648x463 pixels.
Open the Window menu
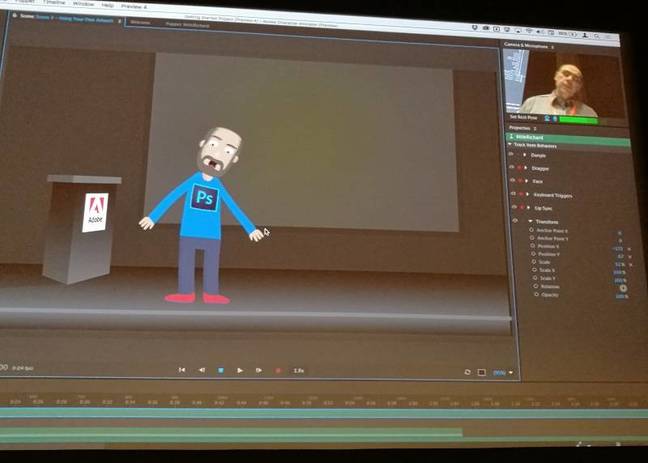pos(83,3)
